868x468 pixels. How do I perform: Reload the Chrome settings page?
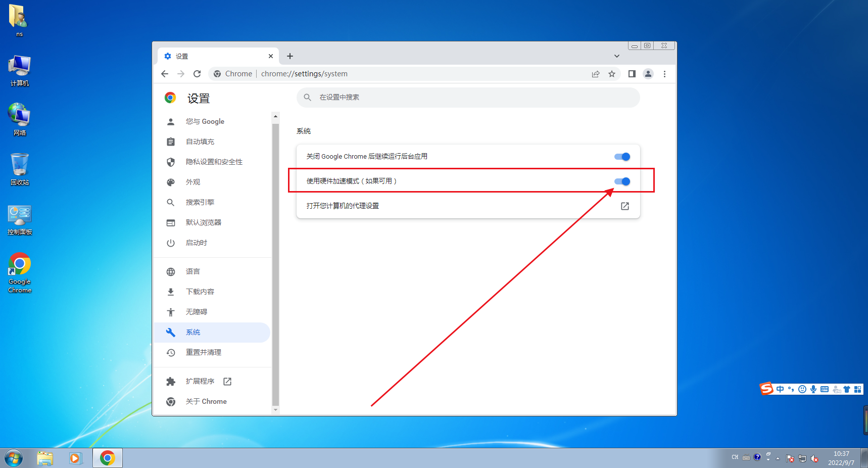coord(197,74)
